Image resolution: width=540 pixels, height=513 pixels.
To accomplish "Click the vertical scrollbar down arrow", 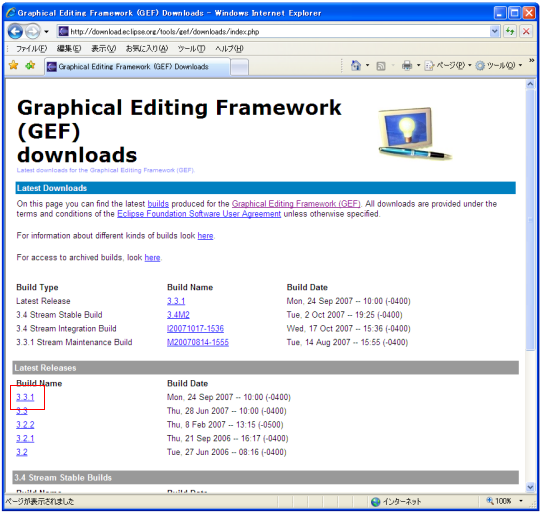I will [x=530, y=487].
